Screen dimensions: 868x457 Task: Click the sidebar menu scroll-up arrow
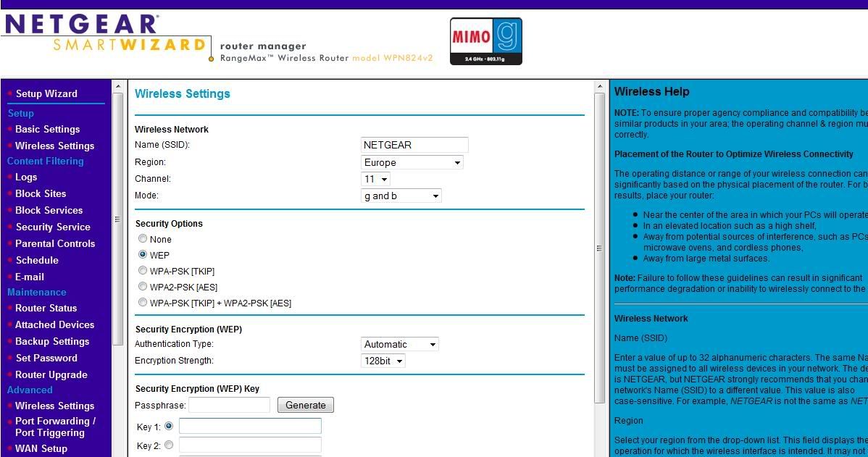[x=117, y=87]
